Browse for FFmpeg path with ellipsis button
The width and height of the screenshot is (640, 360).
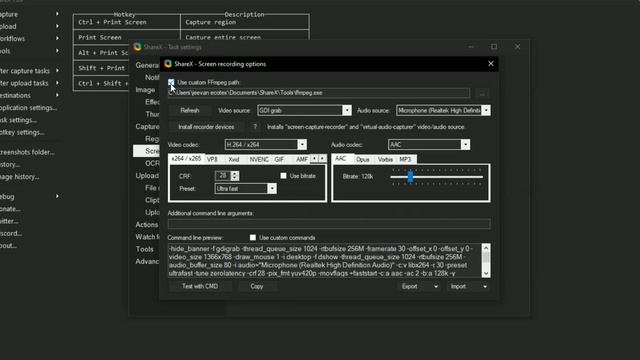point(482,93)
